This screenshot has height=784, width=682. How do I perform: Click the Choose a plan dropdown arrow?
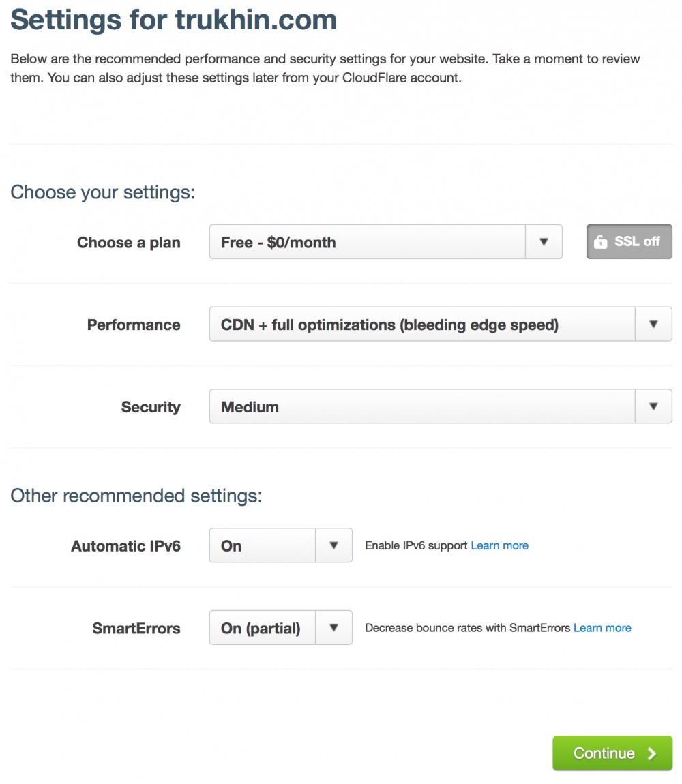click(x=544, y=242)
